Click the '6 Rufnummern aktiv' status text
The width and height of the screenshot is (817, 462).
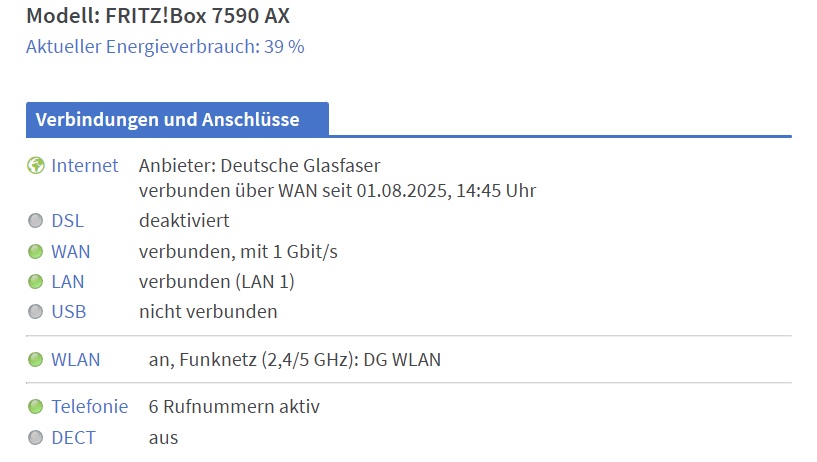[234, 406]
